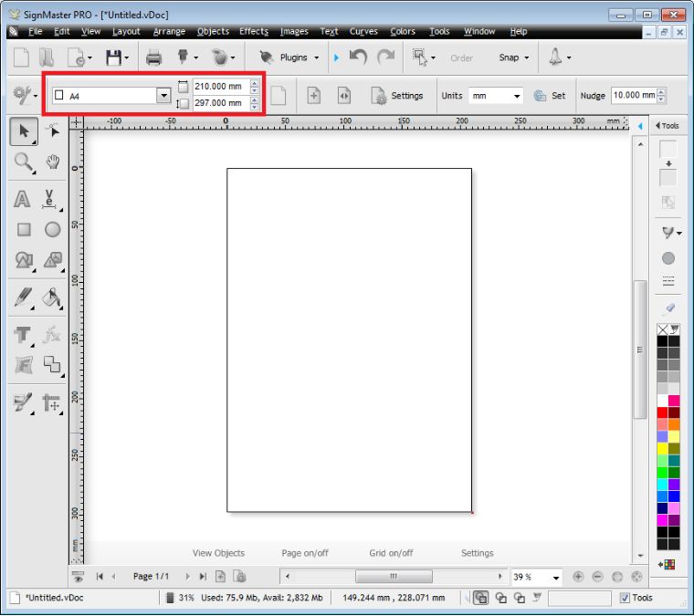Choose the Ellipse shape tool
Viewport: 694px width, 616px height.
coord(53,230)
